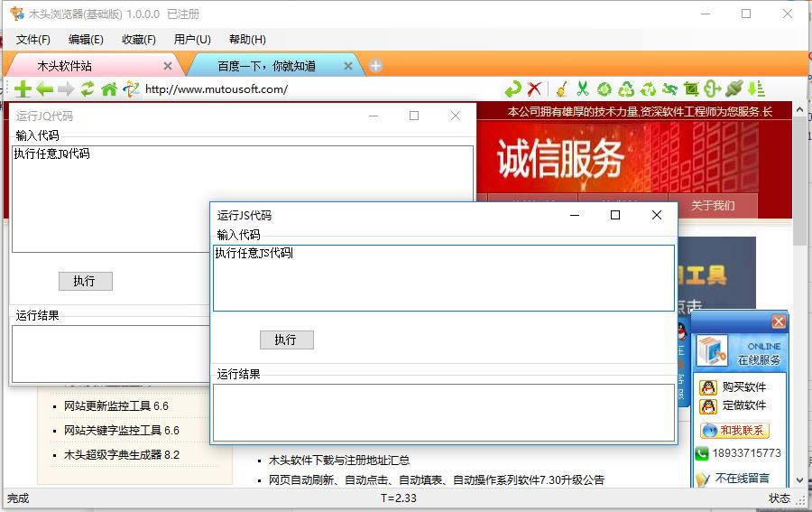Click the red X stop icon
This screenshot has width=812, height=512.
[x=535, y=88]
